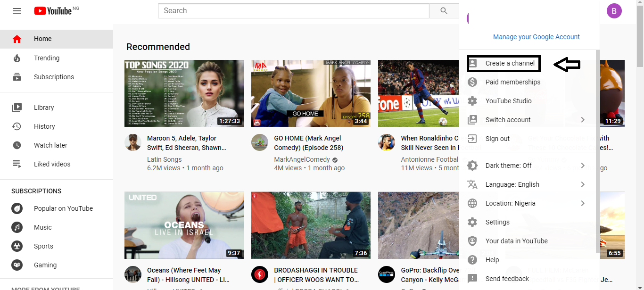Click the Latin Songs channel avatar
Screen dimensions: 644x290
click(133, 142)
